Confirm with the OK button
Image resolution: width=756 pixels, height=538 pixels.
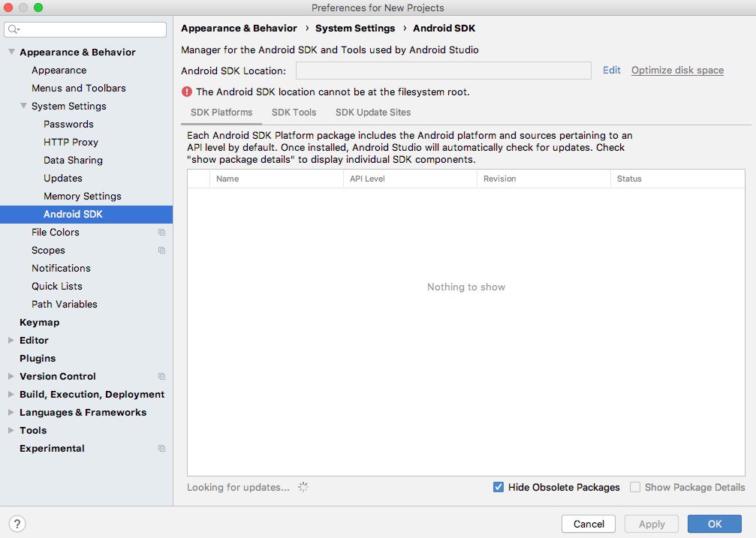715,524
